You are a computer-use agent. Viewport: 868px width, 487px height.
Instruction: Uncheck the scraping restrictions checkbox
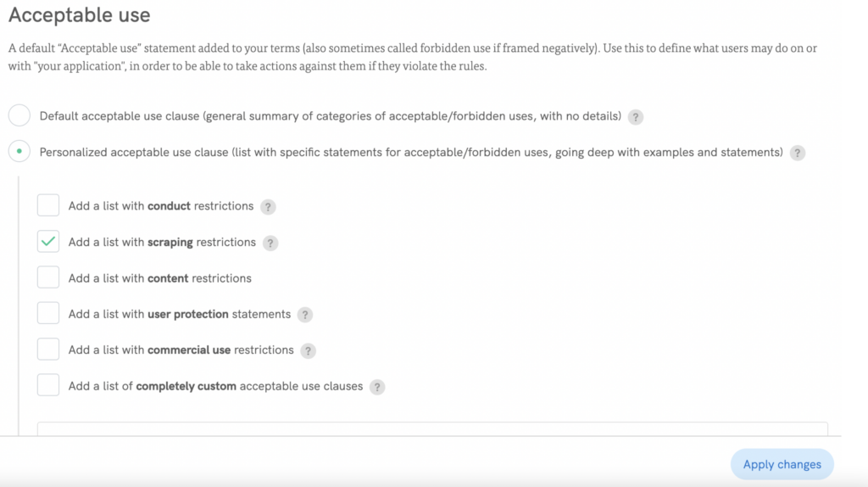pos(48,242)
